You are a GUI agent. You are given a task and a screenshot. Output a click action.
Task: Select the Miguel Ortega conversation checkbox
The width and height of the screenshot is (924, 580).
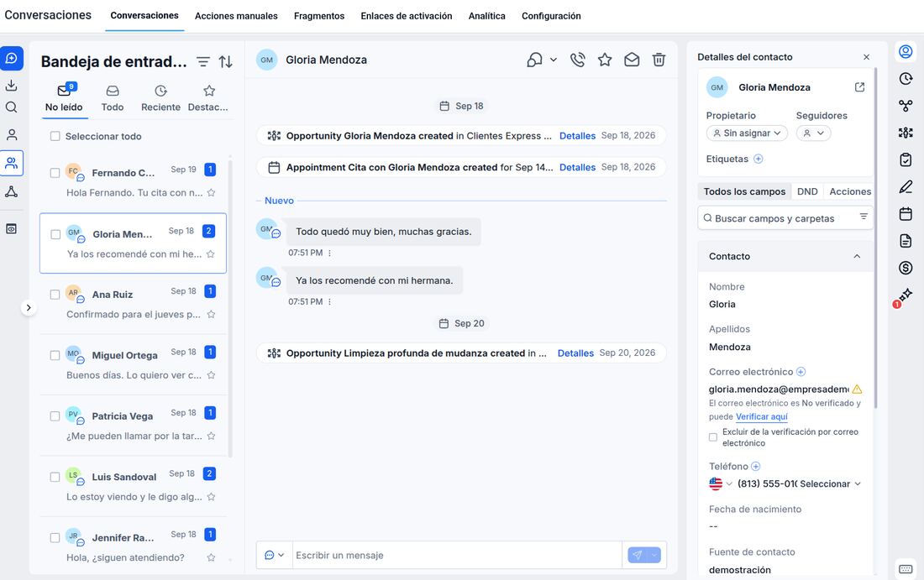55,355
